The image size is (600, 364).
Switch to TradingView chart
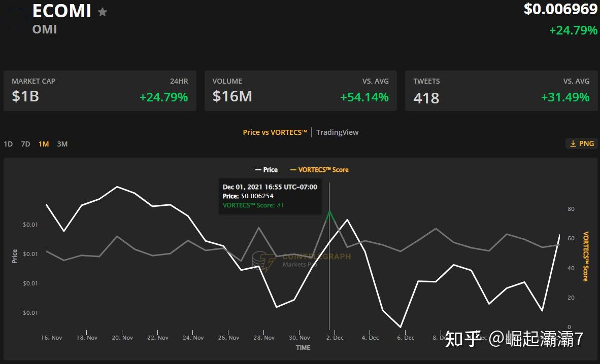337,132
